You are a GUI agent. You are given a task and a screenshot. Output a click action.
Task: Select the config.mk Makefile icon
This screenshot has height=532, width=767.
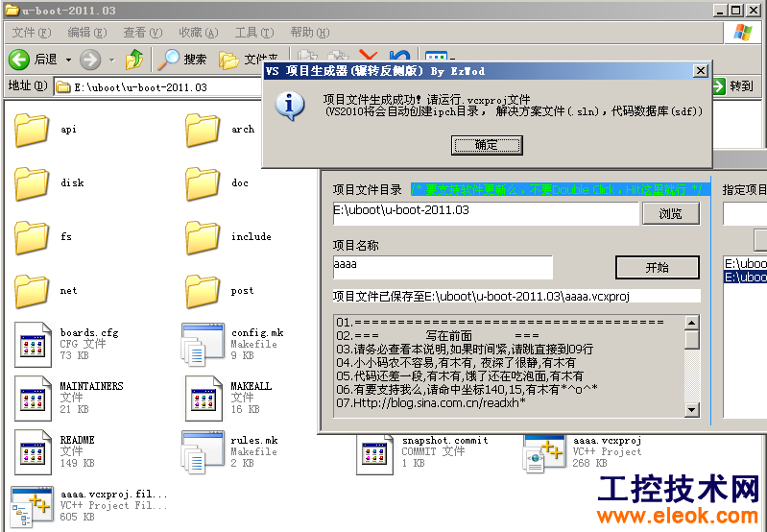point(203,345)
